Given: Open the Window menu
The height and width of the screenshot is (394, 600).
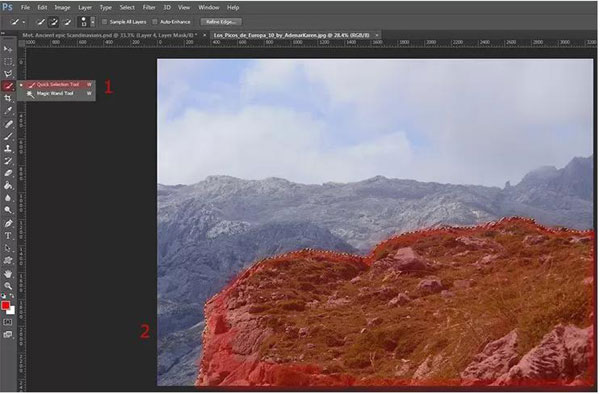Looking at the screenshot, I should pyautogui.click(x=209, y=7).
